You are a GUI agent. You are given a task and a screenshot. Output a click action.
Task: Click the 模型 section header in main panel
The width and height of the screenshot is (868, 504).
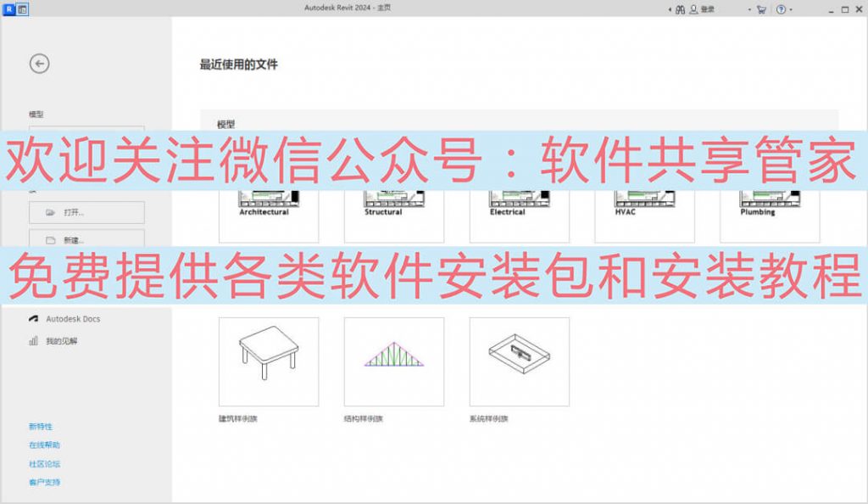(225, 124)
